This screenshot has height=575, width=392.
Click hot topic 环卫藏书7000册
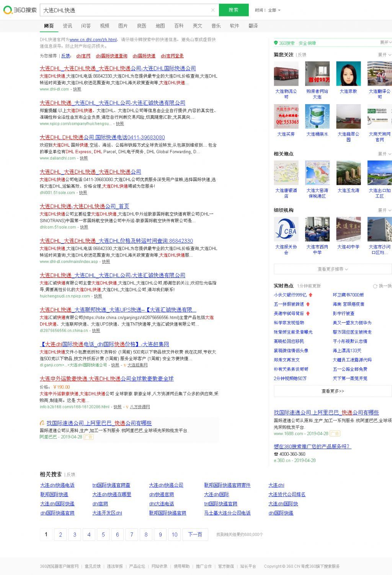pos(348,295)
